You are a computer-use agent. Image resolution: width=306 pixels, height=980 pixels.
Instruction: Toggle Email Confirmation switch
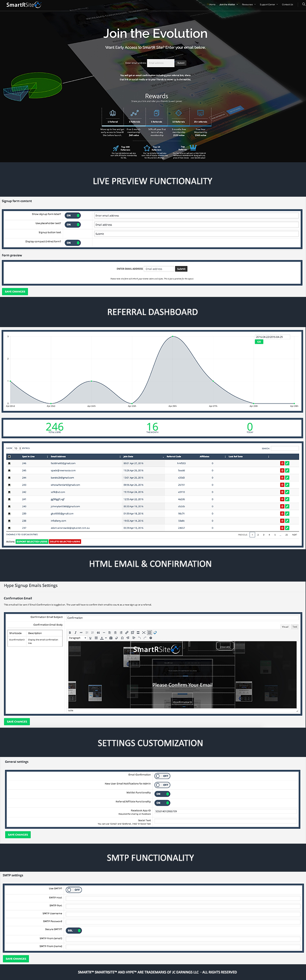tap(162, 776)
